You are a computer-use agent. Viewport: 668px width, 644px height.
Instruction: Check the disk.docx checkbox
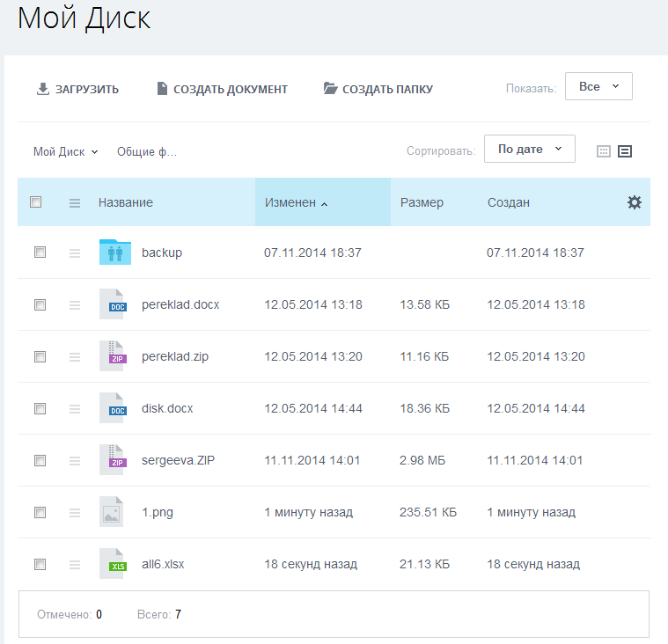pyautogui.click(x=40, y=409)
